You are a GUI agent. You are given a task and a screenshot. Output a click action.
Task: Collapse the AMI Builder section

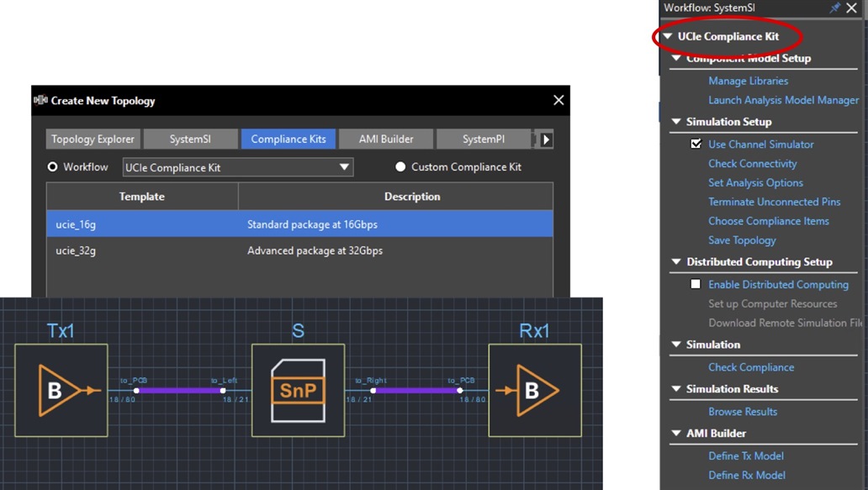coord(677,435)
